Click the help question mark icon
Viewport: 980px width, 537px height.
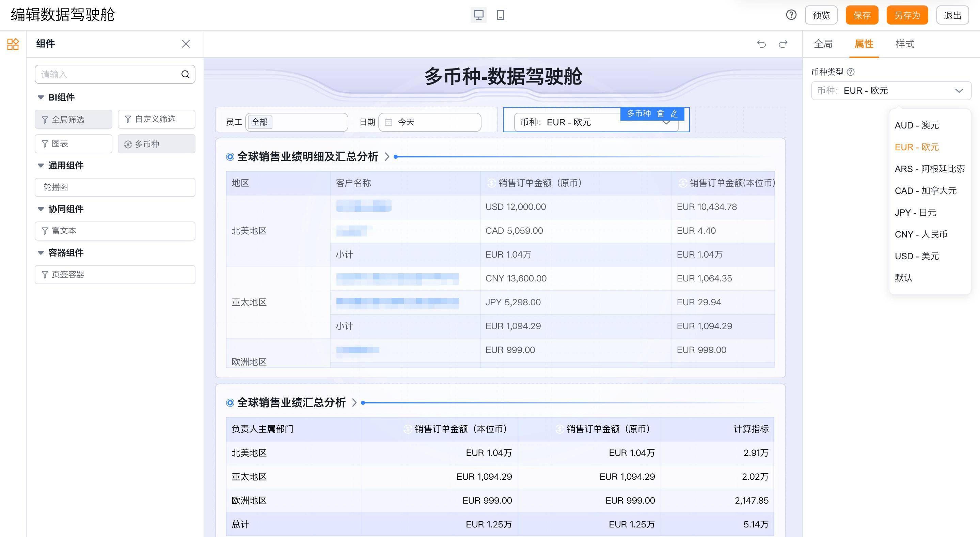click(791, 15)
